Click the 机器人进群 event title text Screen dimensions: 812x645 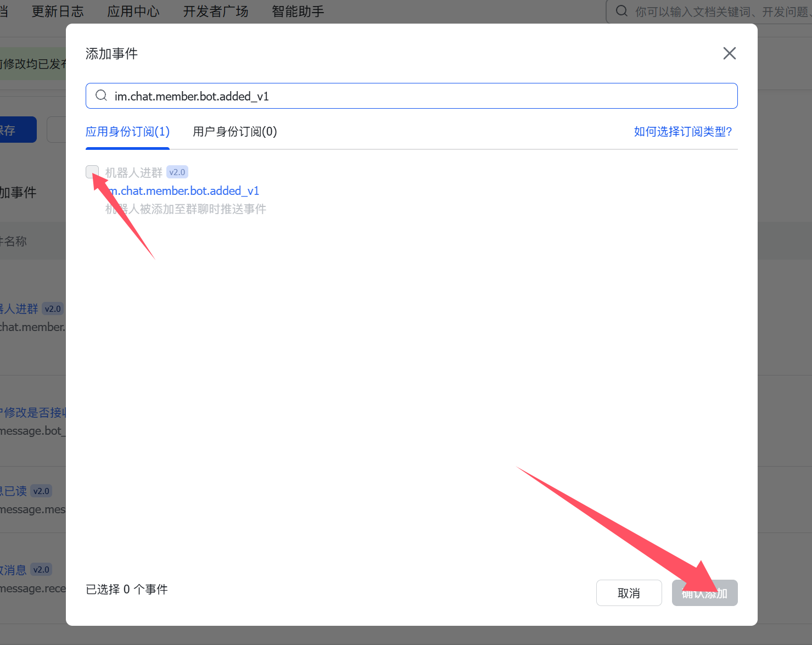tap(134, 172)
